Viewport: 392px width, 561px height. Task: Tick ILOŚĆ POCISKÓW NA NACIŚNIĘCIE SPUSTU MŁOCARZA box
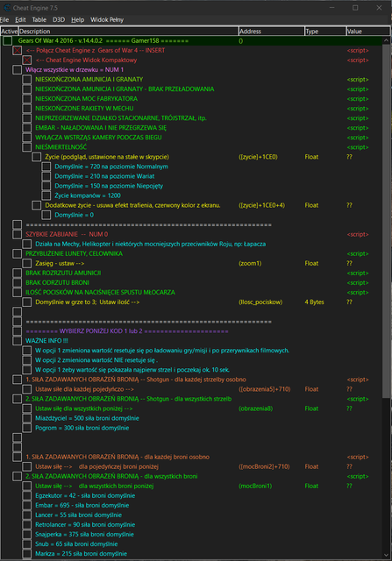point(18,292)
